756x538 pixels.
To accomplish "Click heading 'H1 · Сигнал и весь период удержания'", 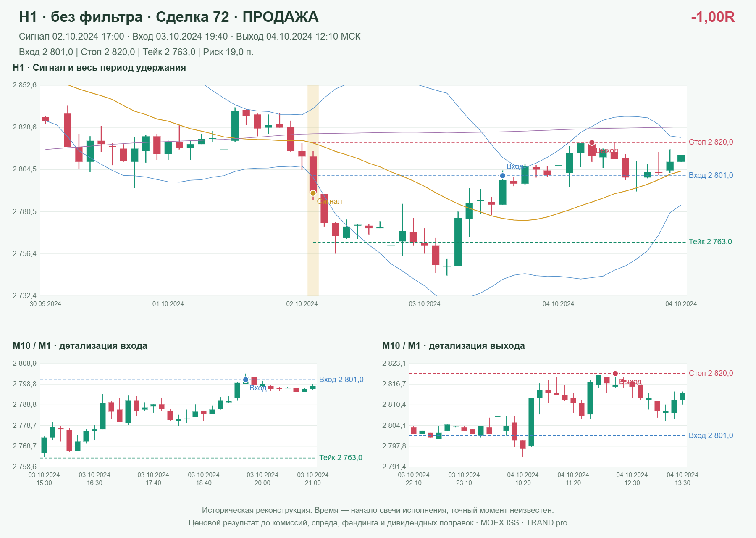I will [100, 68].
